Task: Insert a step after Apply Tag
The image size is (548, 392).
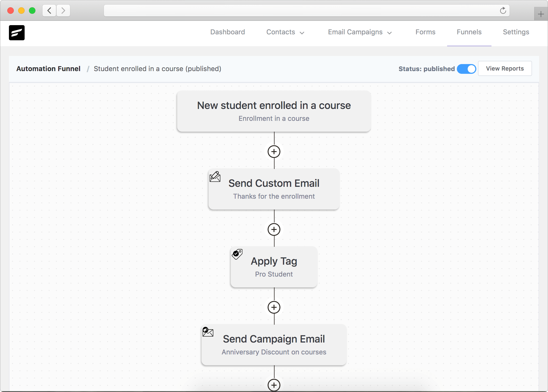Action: tap(274, 307)
